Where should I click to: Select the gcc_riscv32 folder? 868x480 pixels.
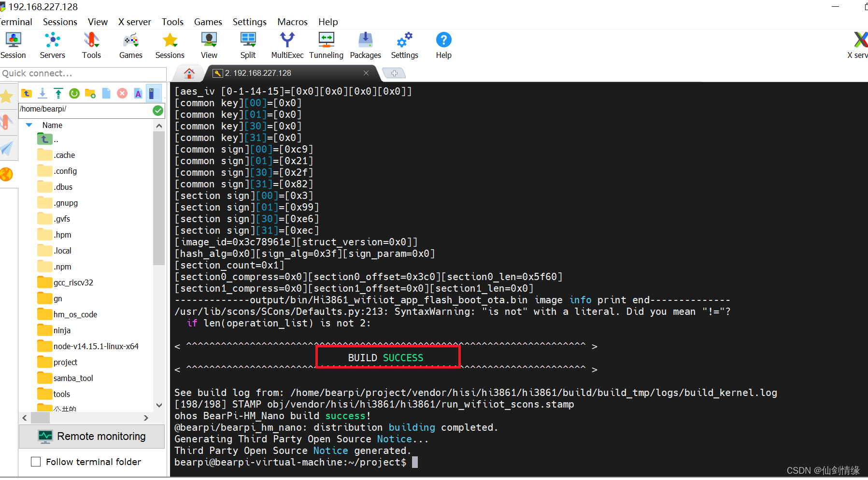[x=65, y=282]
